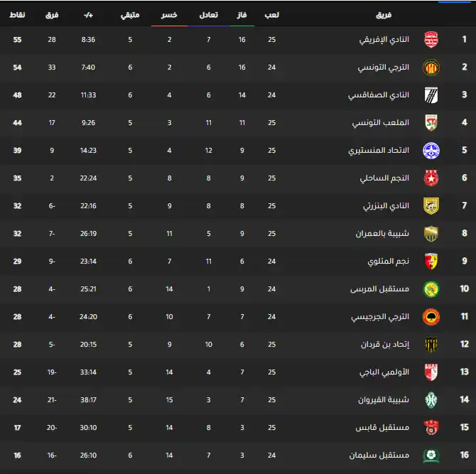Screen dimensions: 476x474
Task: Click the مستقبل سليمان team logo
Action: tap(431, 456)
